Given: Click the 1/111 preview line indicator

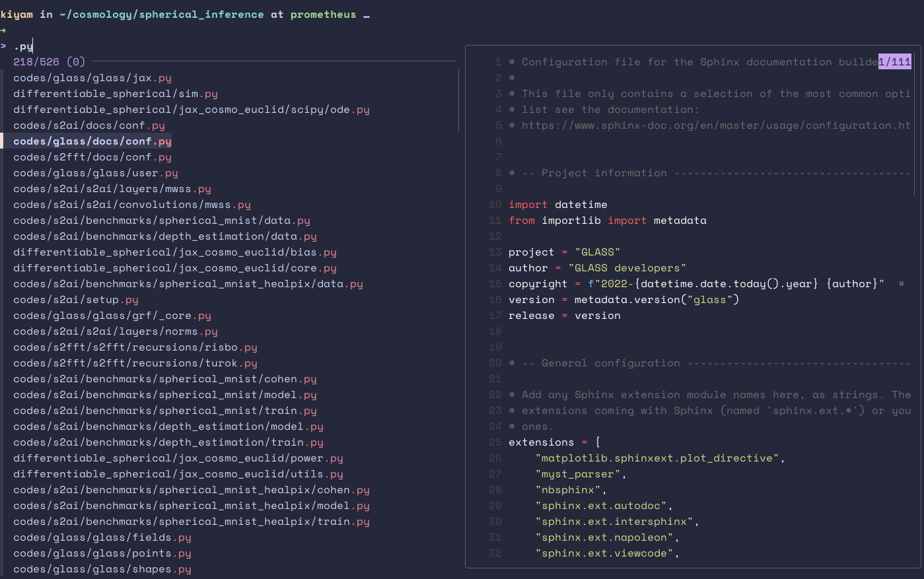Looking at the screenshot, I should click(x=895, y=62).
